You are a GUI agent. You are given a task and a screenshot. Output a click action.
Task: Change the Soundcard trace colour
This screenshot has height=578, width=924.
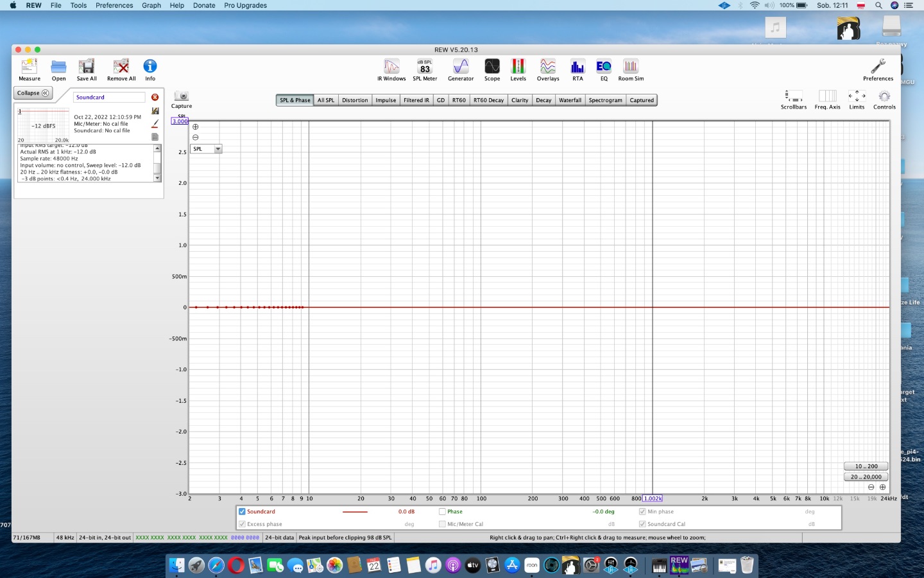click(x=155, y=123)
